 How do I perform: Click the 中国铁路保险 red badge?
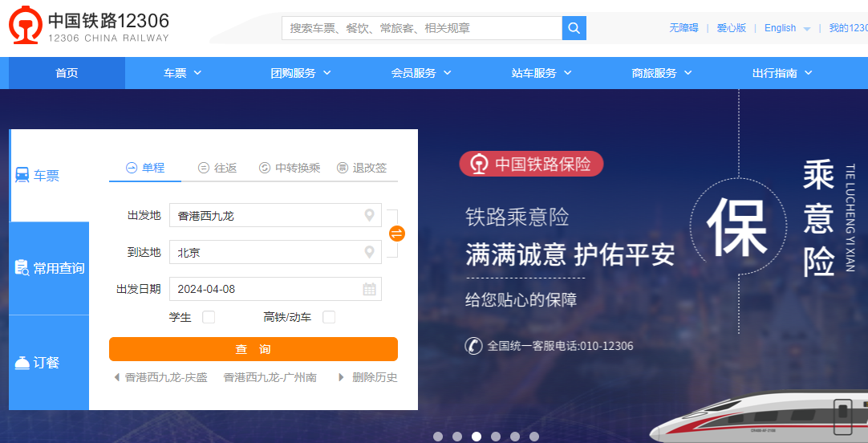tap(531, 164)
